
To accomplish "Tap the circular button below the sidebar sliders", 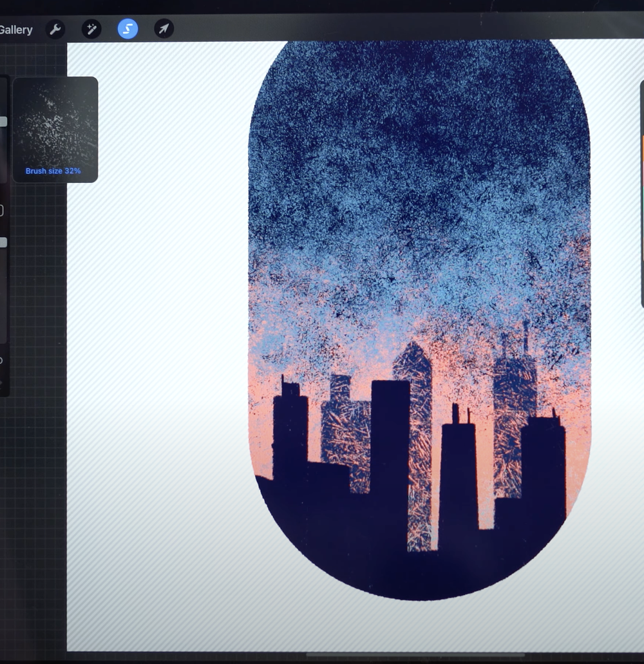I will coord(3,358).
